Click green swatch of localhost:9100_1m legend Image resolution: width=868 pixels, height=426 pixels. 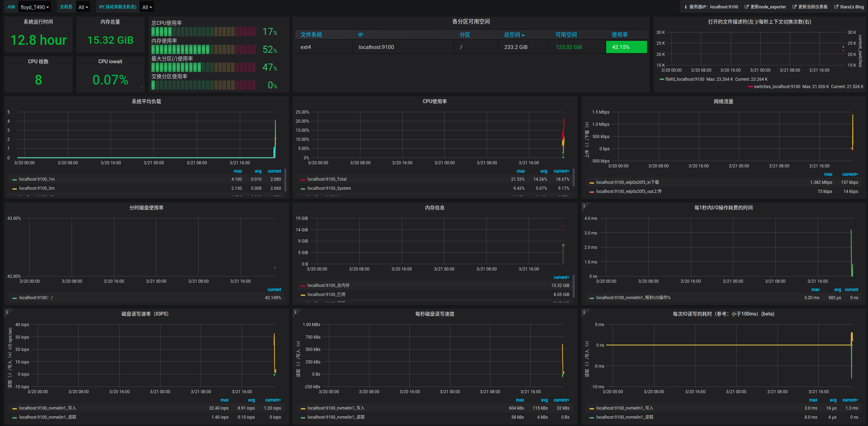(14, 180)
